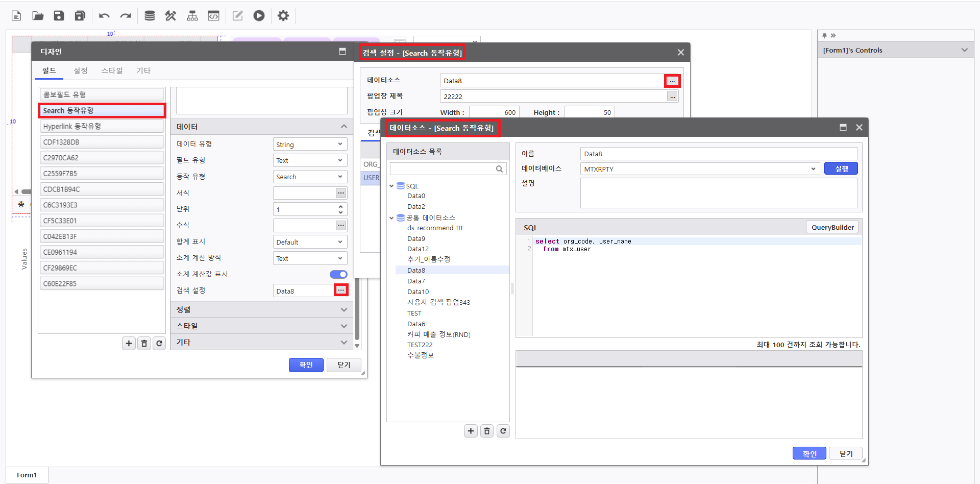Confirm with 확인 in 디자인 dialog
The image size is (980, 484).
click(x=306, y=365)
